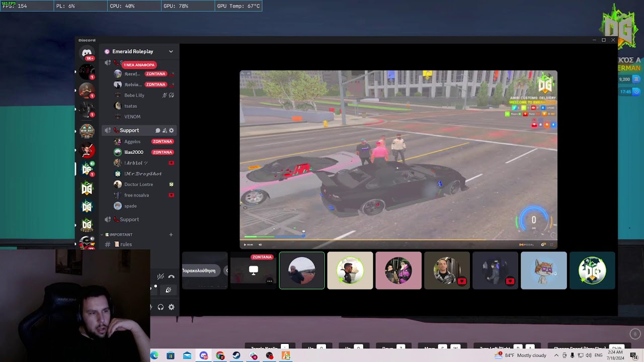This screenshot has height=362, width=644.
Task: Open the rules text channel
Action: coord(126,244)
